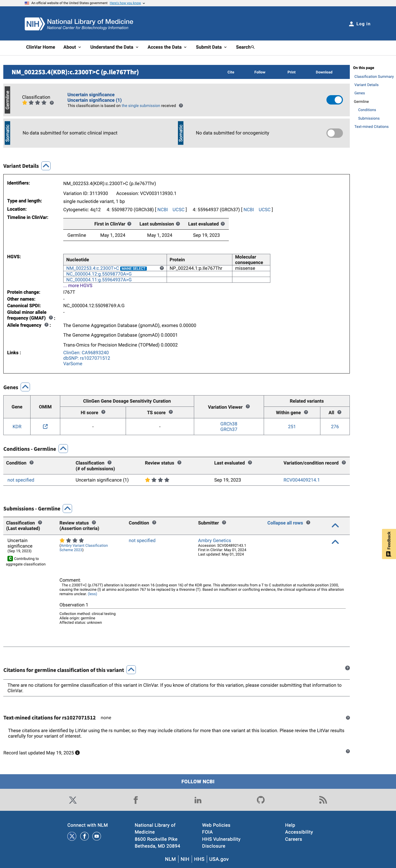Click help icon next to Submitter header

pyautogui.click(x=224, y=522)
